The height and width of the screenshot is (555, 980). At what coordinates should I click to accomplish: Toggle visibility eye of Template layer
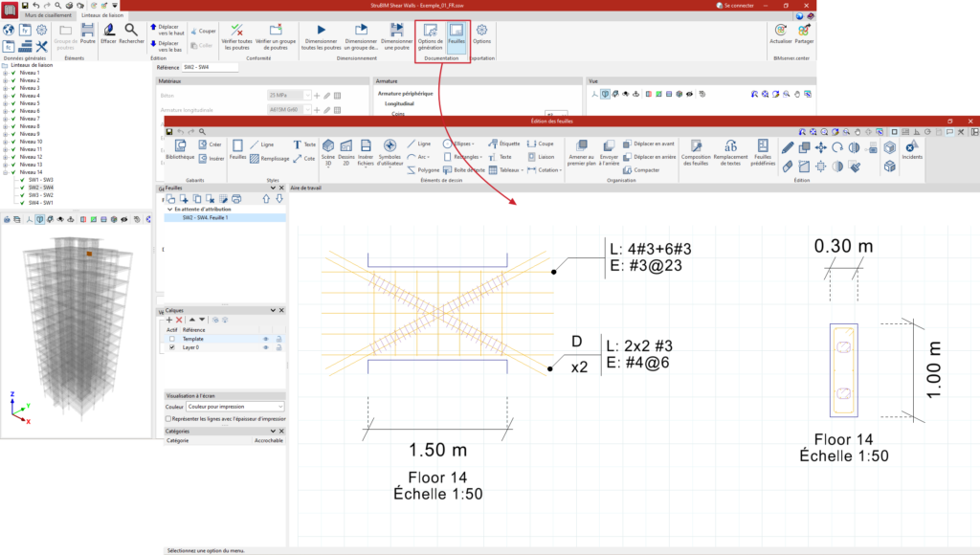pyautogui.click(x=265, y=339)
